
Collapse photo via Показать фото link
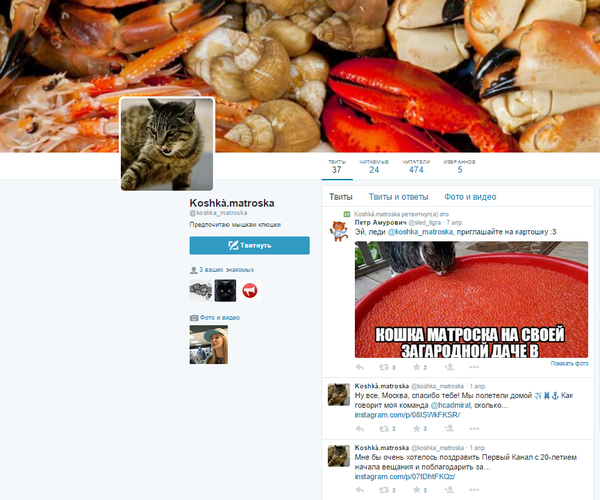(x=569, y=363)
